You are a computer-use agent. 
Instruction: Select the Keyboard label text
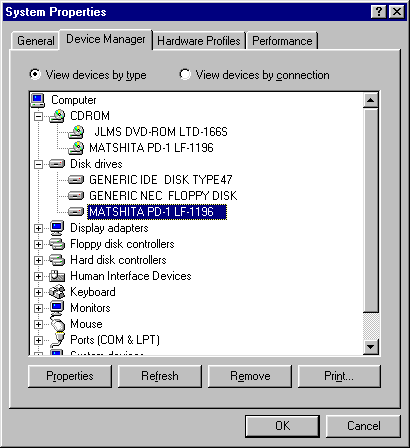[x=93, y=292]
